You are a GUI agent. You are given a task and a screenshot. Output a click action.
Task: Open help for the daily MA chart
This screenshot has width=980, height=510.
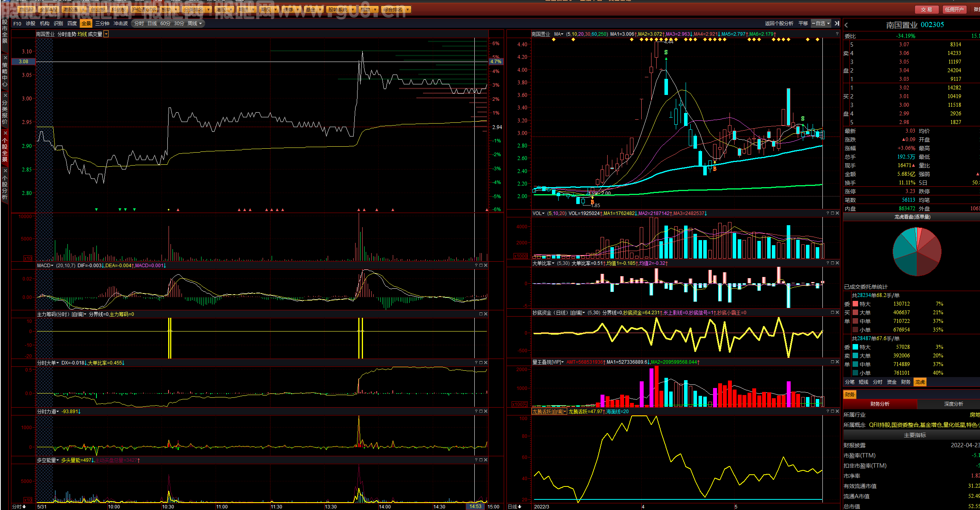point(837,34)
